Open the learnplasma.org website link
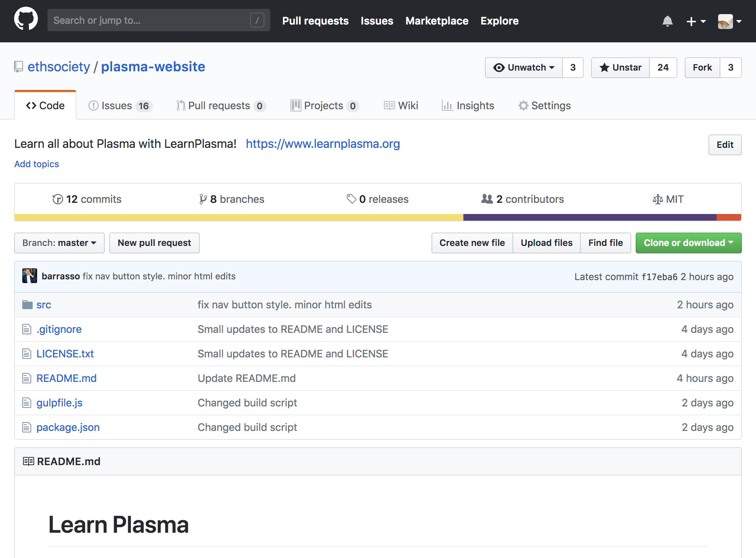756x558 pixels. pos(322,143)
